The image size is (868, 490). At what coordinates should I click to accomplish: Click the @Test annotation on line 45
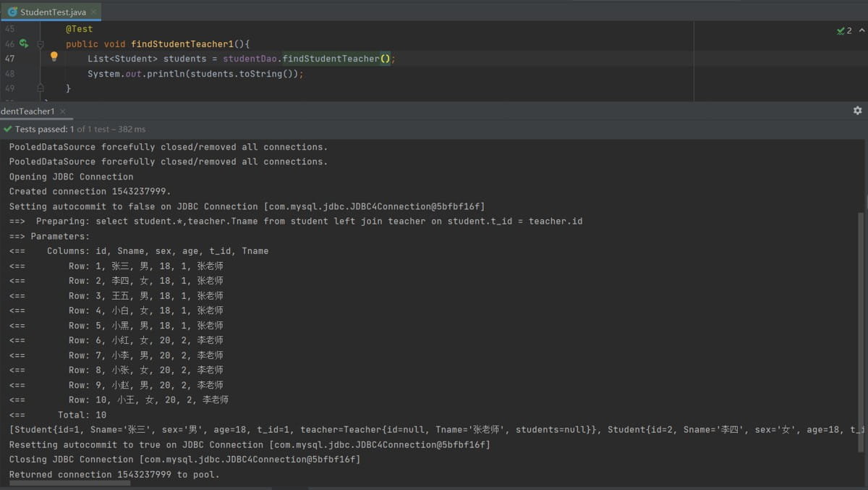[80, 29]
